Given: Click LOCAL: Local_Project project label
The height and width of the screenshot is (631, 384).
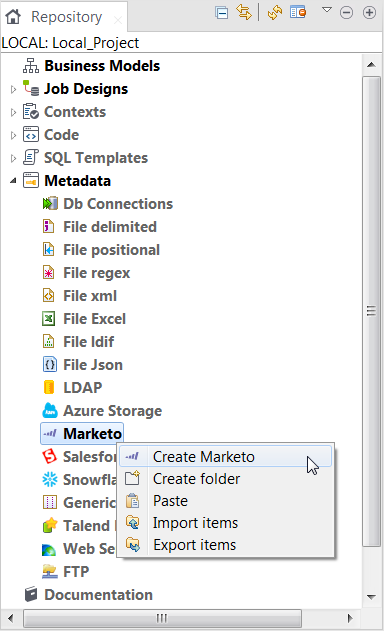Looking at the screenshot, I should tap(70, 43).
